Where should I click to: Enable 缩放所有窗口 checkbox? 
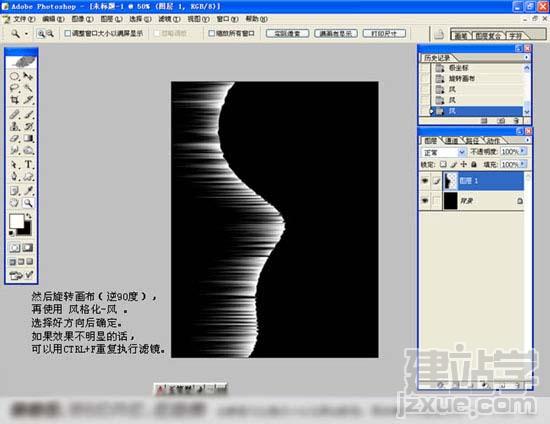tap(212, 33)
